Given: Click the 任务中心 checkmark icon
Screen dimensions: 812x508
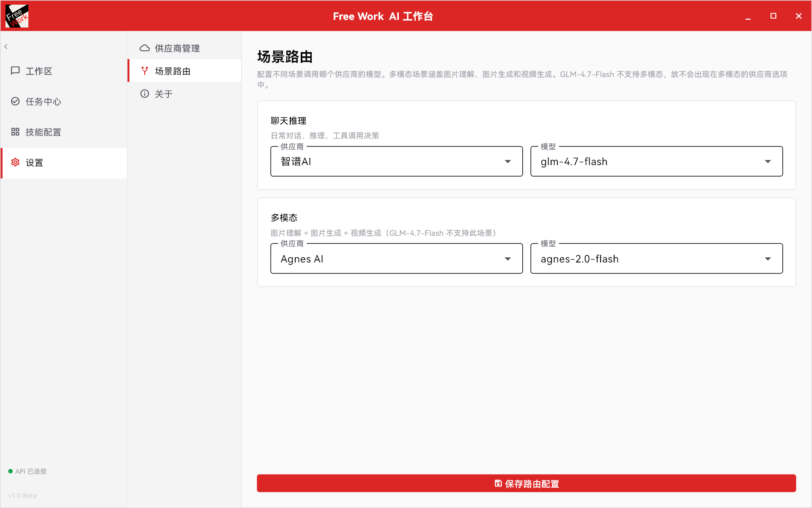Looking at the screenshot, I should click(15, 101).
